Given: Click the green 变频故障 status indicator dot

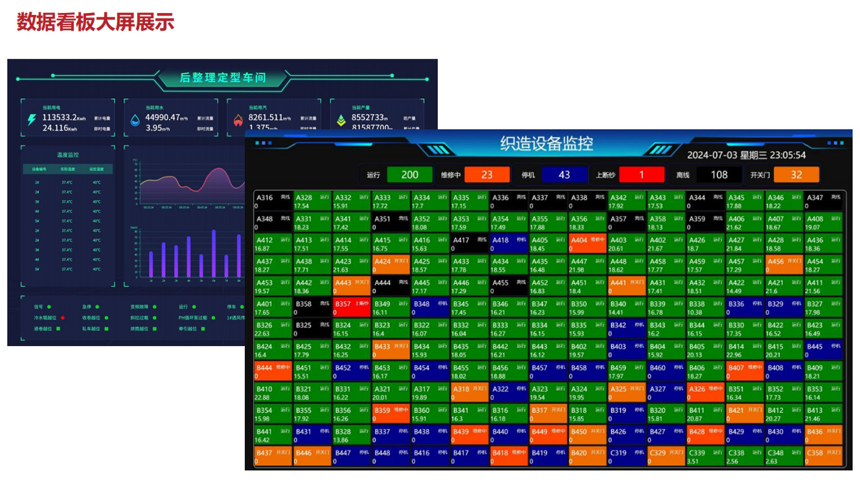Looking at the screenshot, I should [155, 307].
